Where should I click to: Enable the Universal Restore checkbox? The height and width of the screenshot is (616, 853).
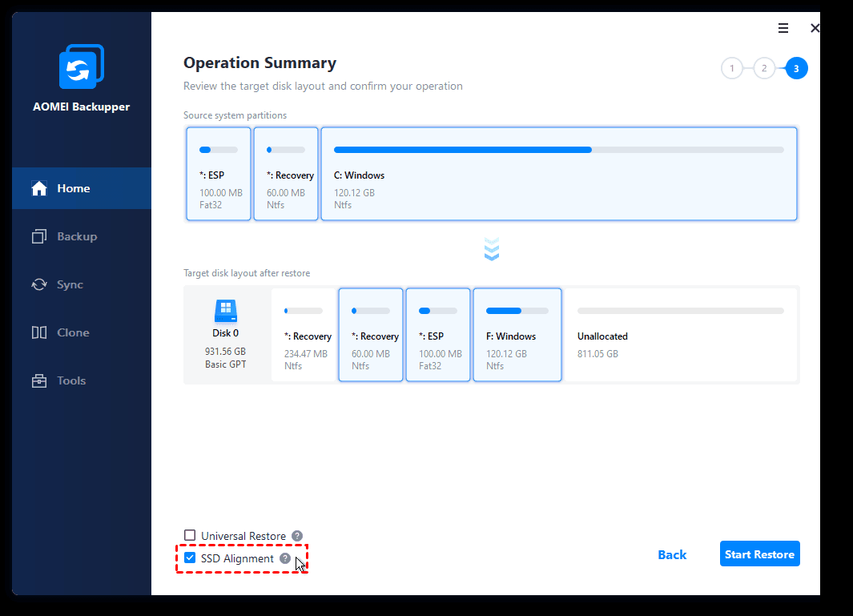(190, 535)
